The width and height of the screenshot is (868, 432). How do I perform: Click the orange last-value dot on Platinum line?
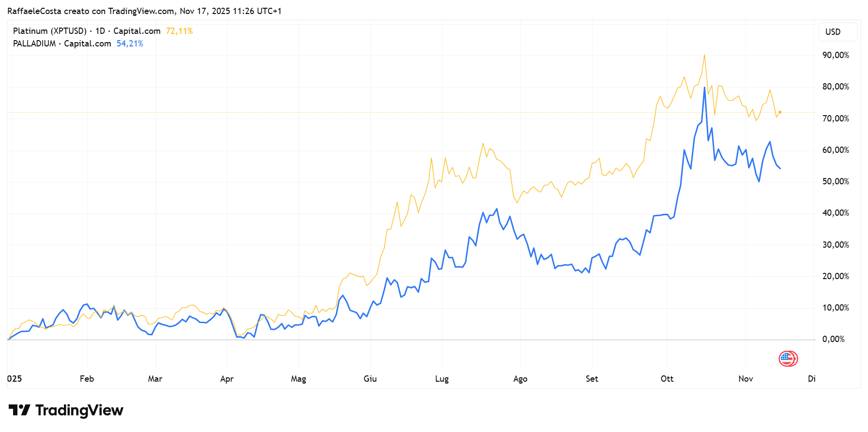[780, 112]
